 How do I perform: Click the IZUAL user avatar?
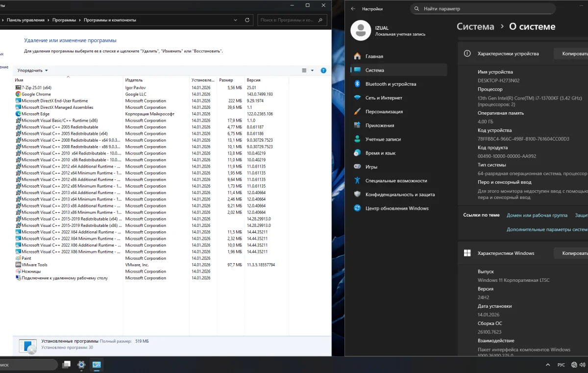pyautogui.click(x=361, y=31)
